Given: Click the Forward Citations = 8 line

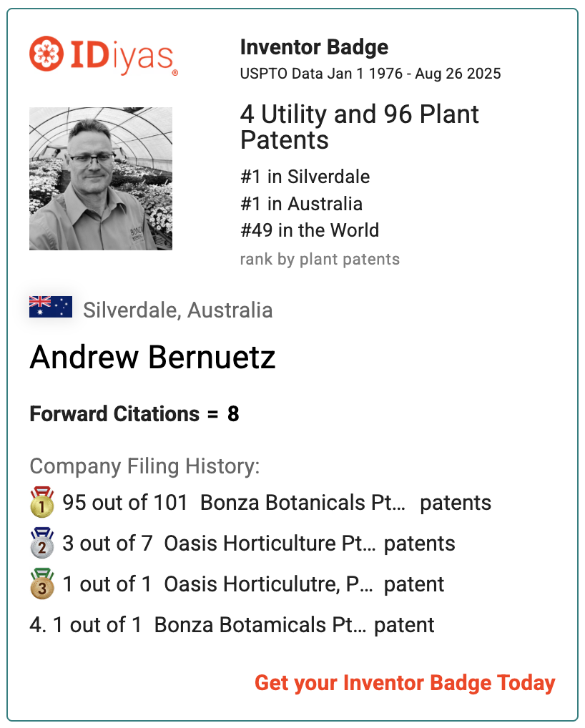Looking at the screenshot, I should 134,413.
